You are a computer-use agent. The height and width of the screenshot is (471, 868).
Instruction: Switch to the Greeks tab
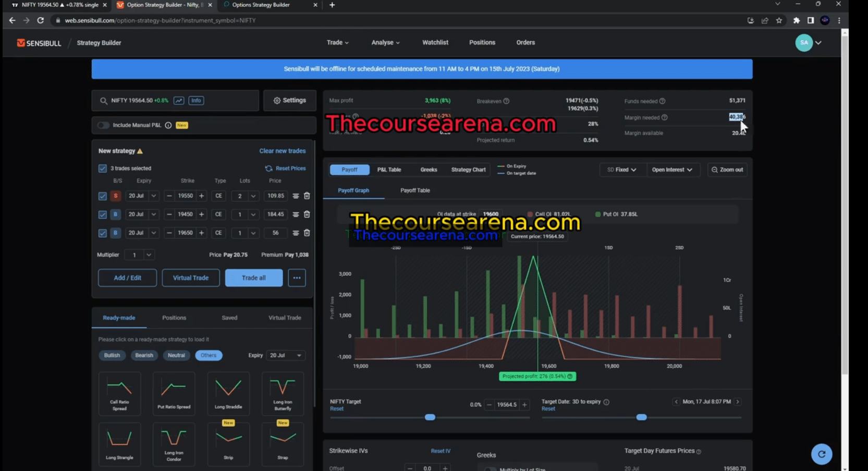429,170
